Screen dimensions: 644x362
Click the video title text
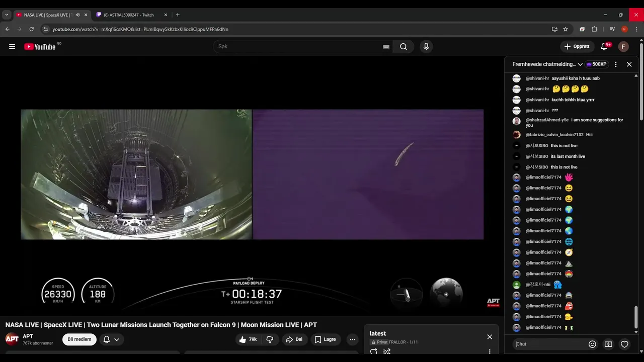pos(161,325)
